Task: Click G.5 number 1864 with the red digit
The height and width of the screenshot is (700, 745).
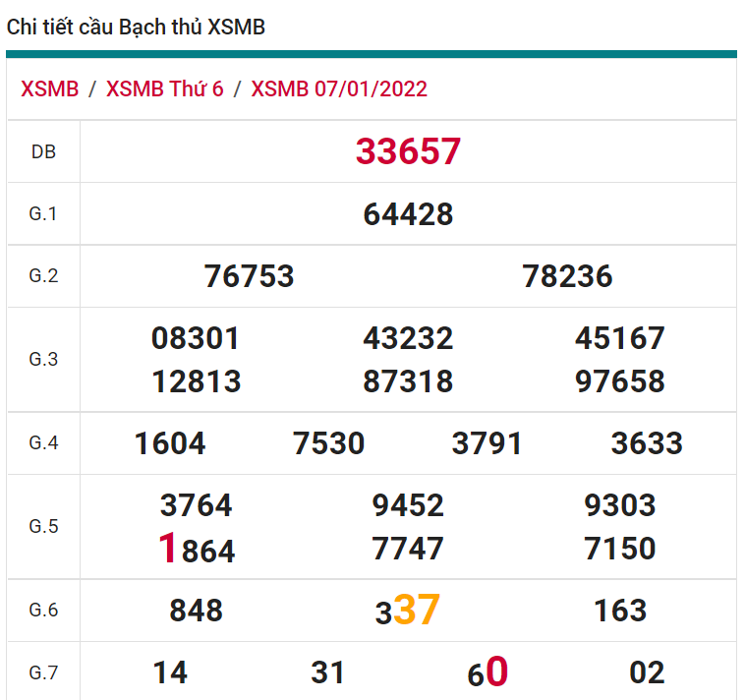Action: [197, 550]
